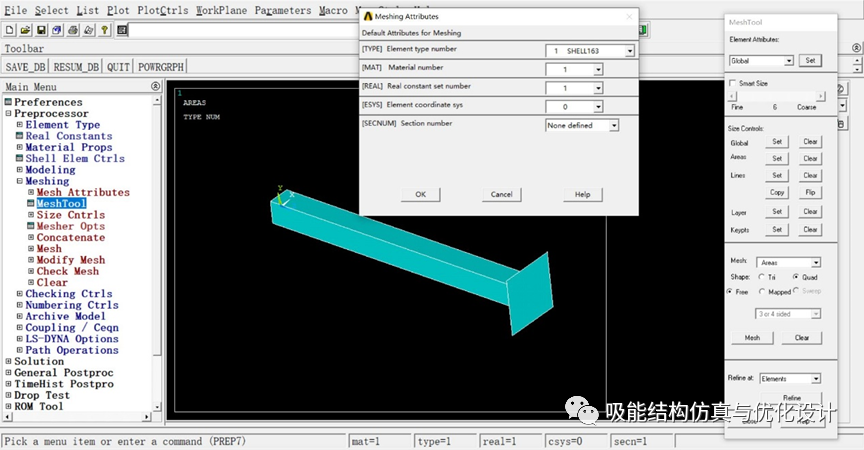This screenshot has width=864, height=450.
Task: Click the Save Analysis floppy icon
Action: coord(41,30)
